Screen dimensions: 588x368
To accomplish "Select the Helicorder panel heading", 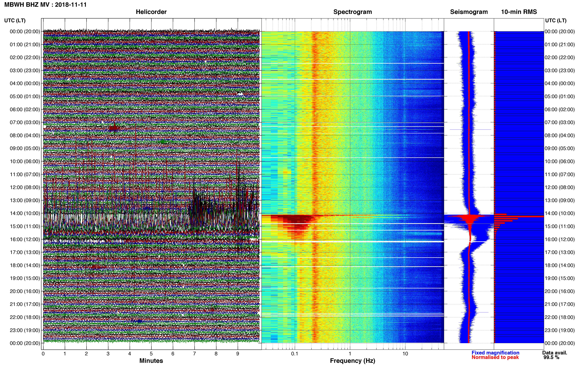I will [x=151, y=12].
